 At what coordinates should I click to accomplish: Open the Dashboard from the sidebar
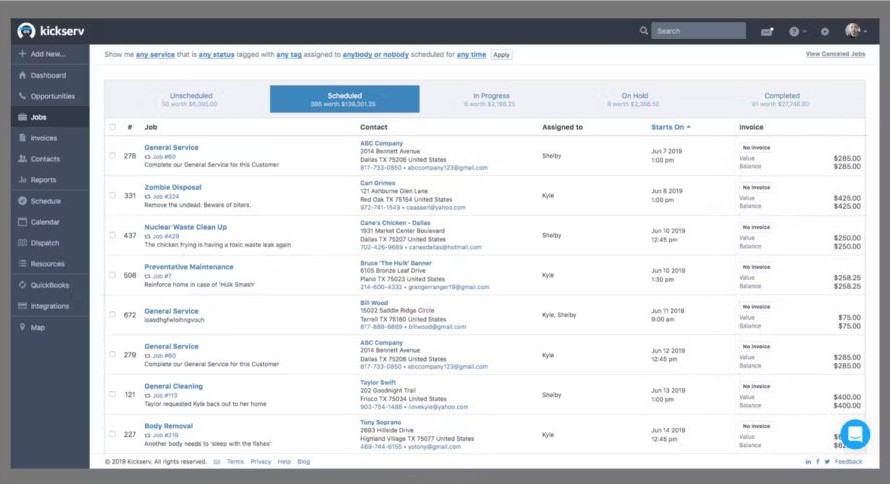pyautogui.click(x=48, y=75)
